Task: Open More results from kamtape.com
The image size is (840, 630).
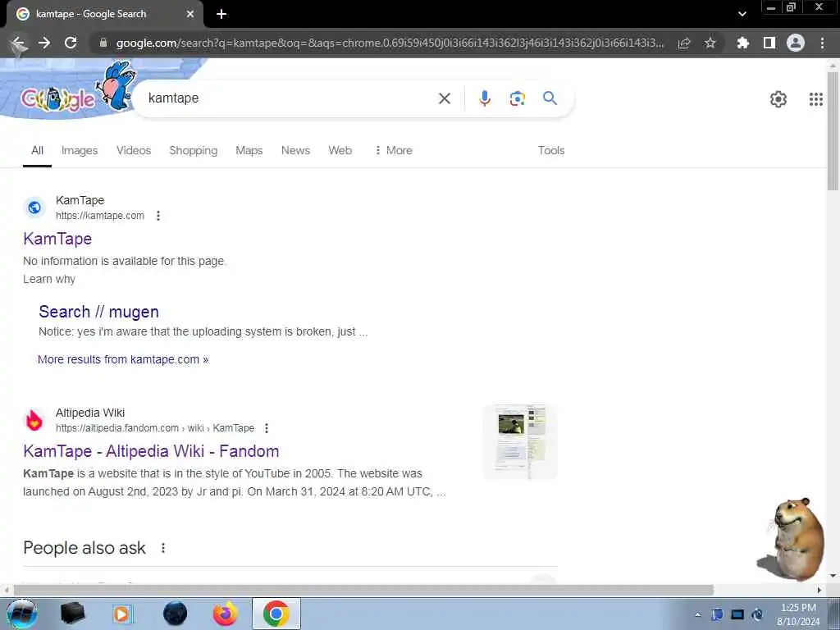Action: [x=123, y=359]
